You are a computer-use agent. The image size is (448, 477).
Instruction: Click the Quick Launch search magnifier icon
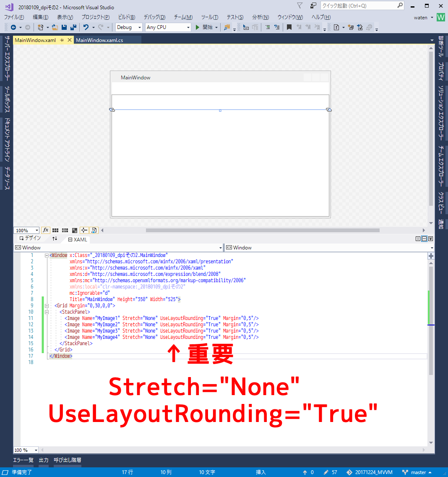400,5
